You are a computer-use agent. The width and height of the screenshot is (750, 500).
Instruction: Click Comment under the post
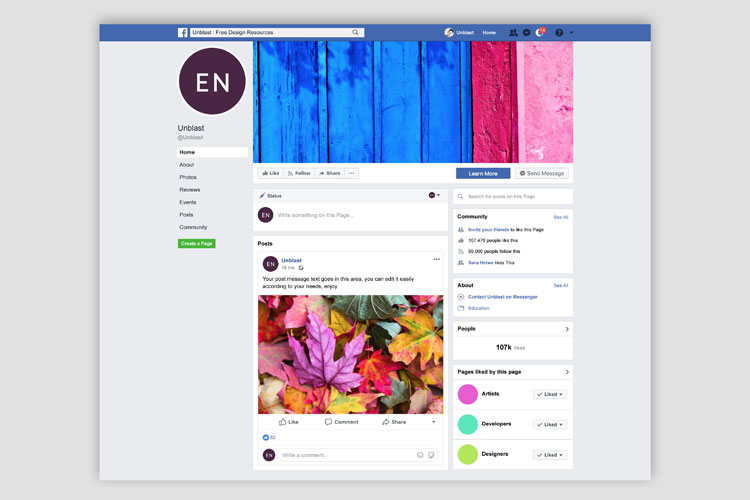click(342, 422)
